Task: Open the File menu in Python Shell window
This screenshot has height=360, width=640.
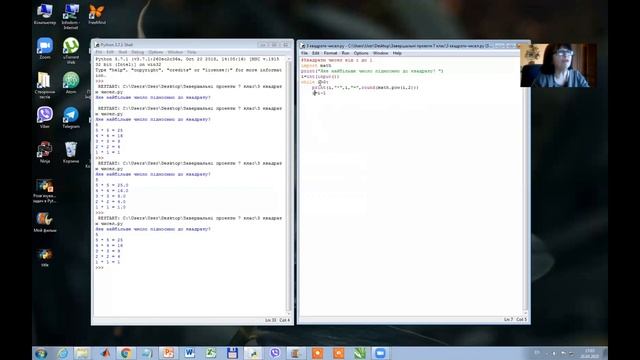Action: coord(99,52)
